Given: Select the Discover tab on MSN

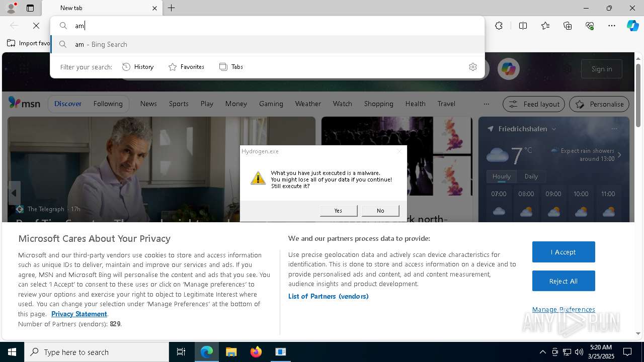Looking at the screenshot, I should tap(68, 104).
